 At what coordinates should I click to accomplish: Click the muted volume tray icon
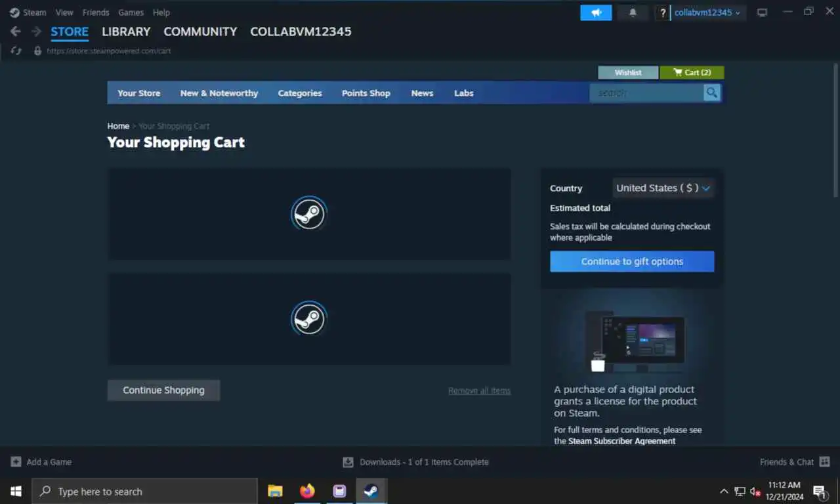(755, 491)
